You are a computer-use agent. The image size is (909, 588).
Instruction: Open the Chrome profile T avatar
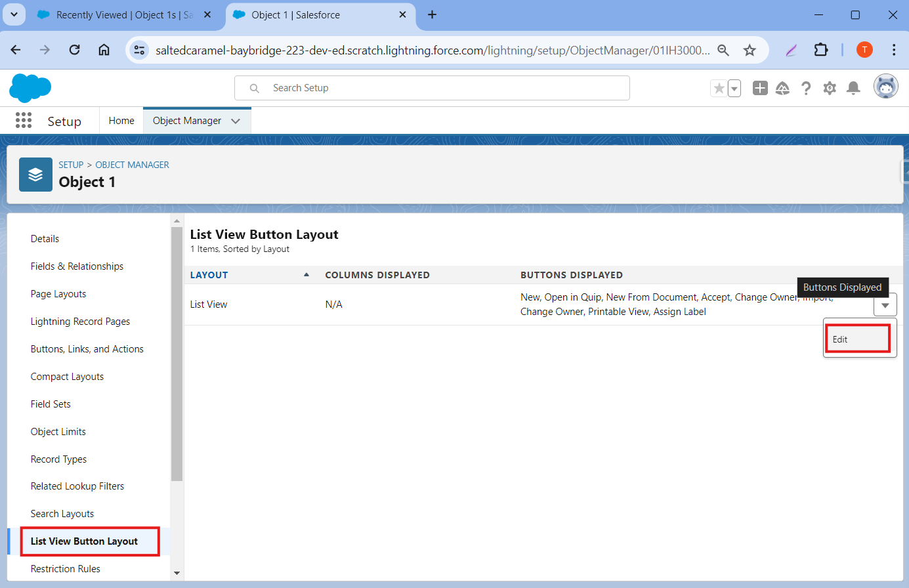click(864, 50)
